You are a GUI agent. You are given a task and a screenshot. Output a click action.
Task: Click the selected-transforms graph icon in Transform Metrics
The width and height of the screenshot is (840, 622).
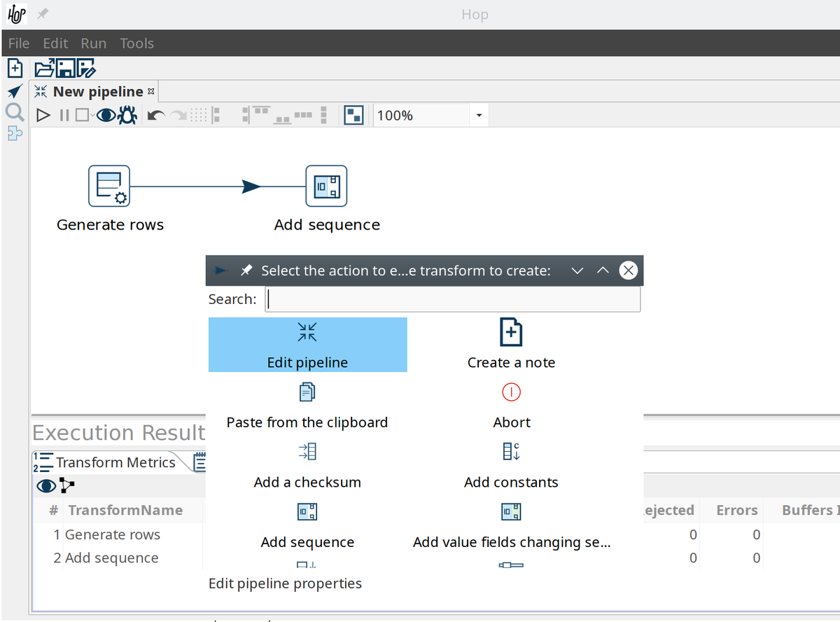click(66, 485)
